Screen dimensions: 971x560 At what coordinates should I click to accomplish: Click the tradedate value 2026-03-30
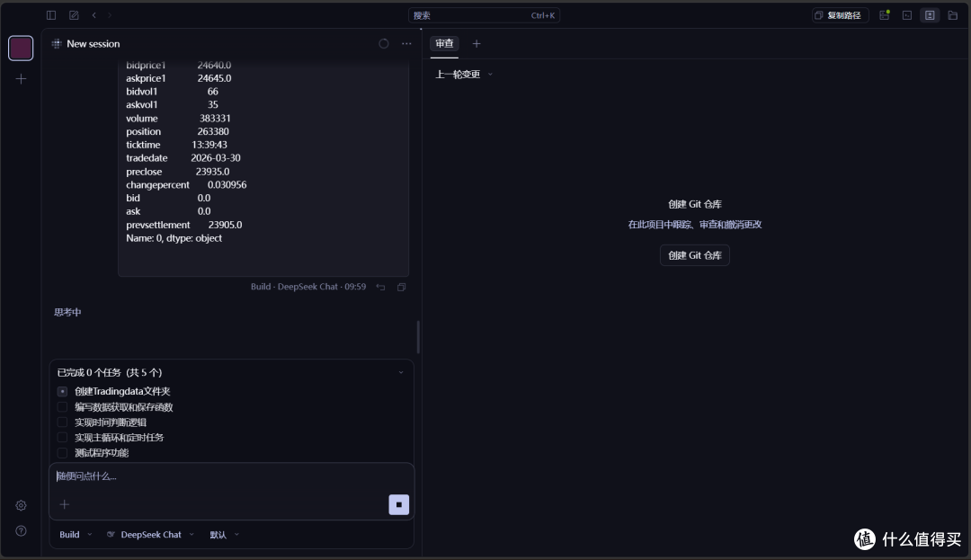[x=216, y=158]
